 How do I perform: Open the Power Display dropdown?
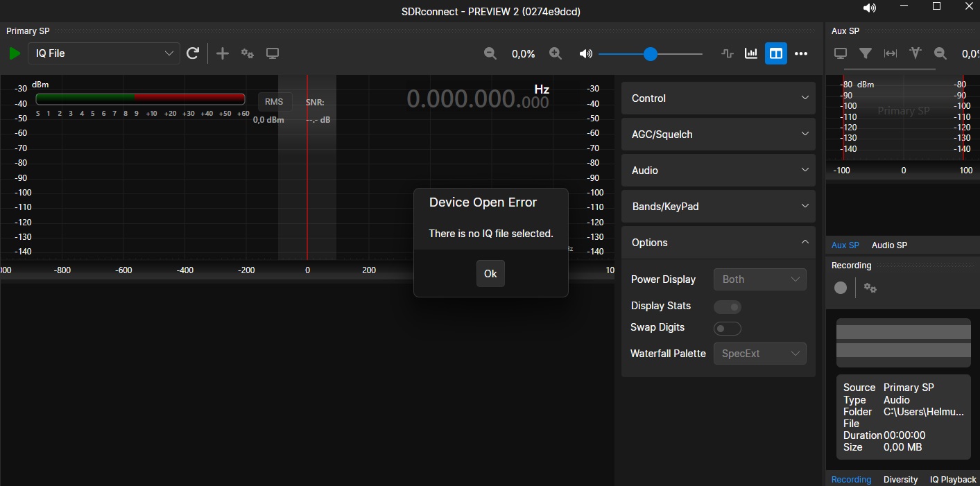(x=760, y=279)
